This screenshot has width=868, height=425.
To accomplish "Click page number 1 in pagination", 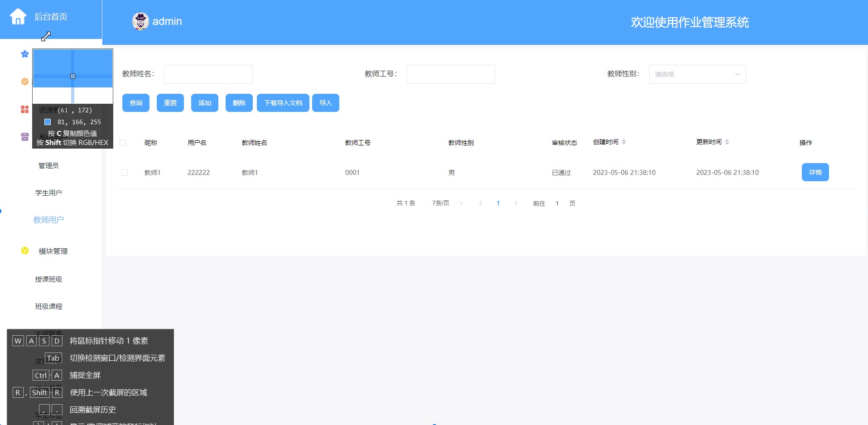I will click(498, 203).
